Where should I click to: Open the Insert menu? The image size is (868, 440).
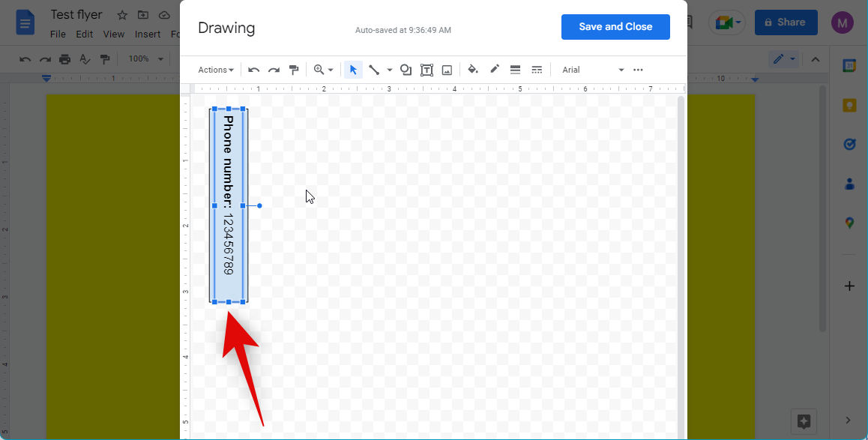pyautogui.click(x=148, y=34)
